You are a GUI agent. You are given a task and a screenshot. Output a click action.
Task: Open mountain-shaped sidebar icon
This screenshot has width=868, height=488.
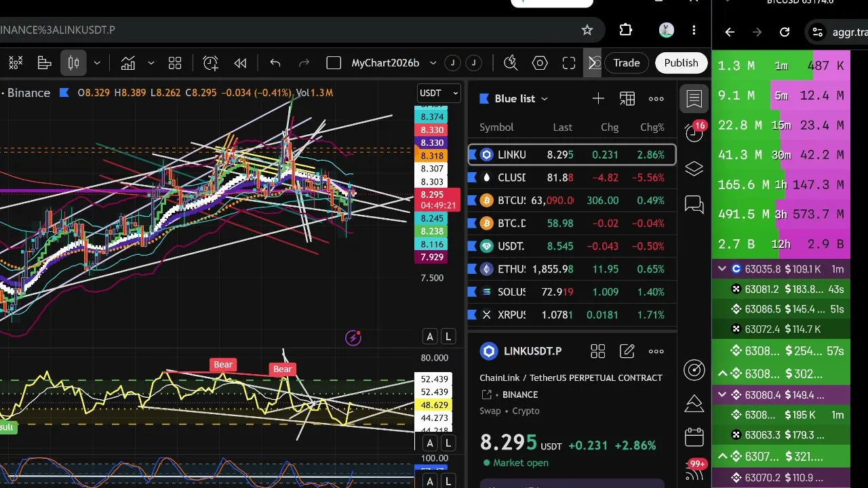(x=694, y=403)
